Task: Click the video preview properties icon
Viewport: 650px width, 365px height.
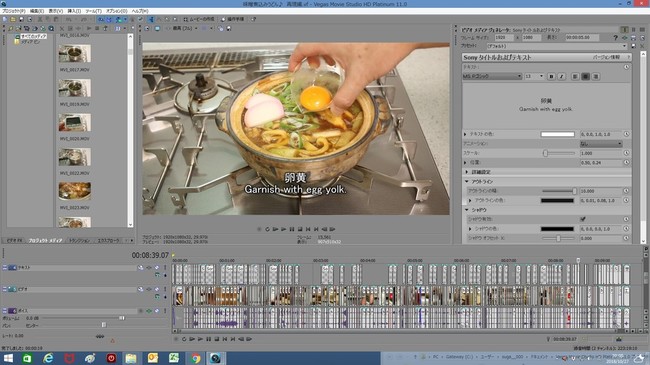Action: (147, 29)
